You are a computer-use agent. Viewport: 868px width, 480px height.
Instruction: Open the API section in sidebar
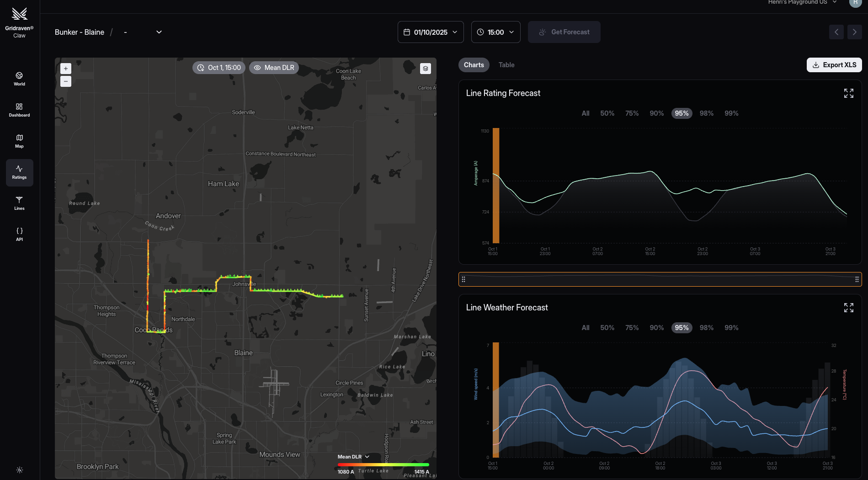click(x=19, y=234)
